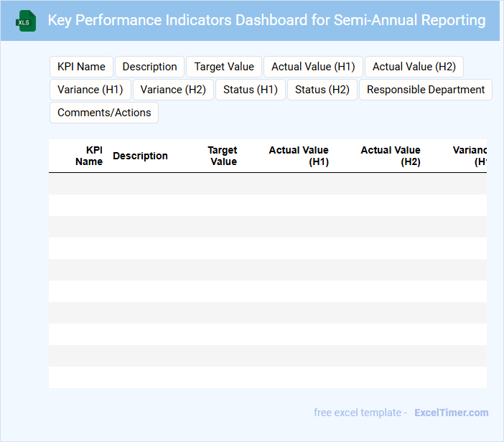
Task: Click the Comments/Actions tag
Action: (x=104, y=113)
